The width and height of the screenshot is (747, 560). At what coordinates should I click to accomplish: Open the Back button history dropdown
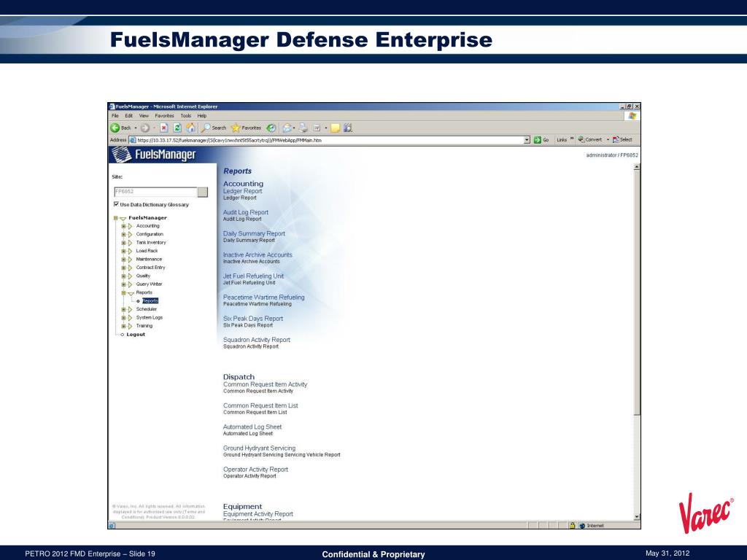(x=135, y=128)
